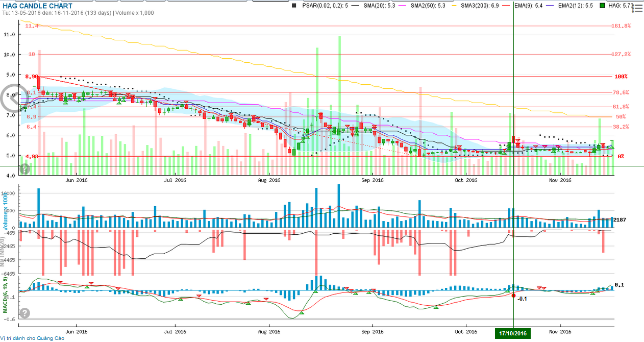Select the 161.8% Fibonacci level label

621,26
